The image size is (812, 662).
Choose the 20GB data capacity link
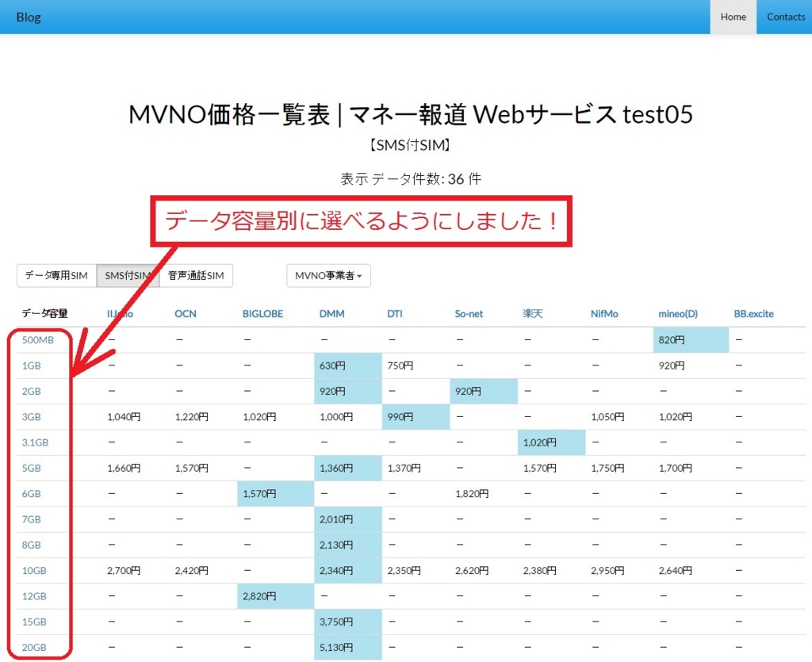pos(34,648)
